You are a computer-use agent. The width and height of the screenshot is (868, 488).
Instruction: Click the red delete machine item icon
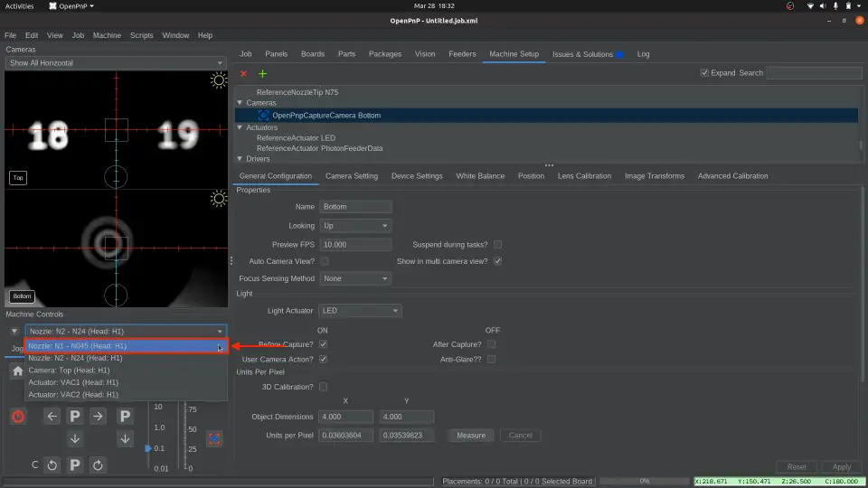click(242, 73)
